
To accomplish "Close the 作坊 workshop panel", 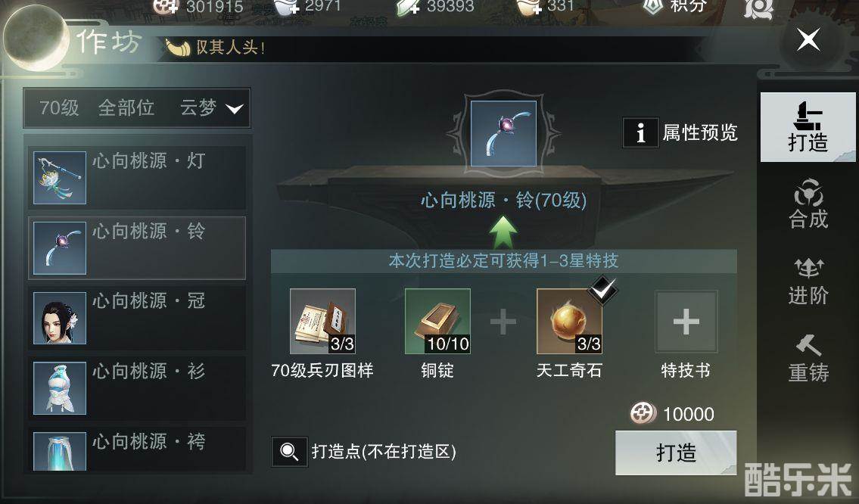I will click(808, 40).
